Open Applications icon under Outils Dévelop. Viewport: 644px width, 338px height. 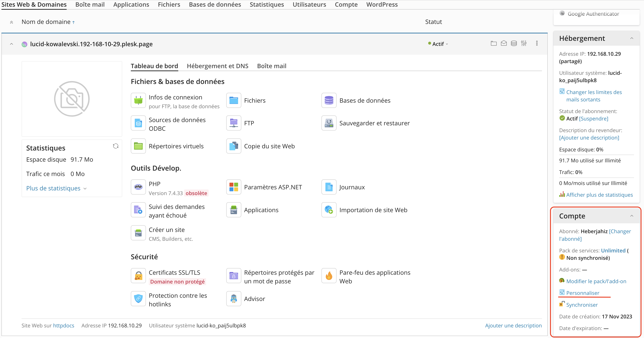coord(233,210)
